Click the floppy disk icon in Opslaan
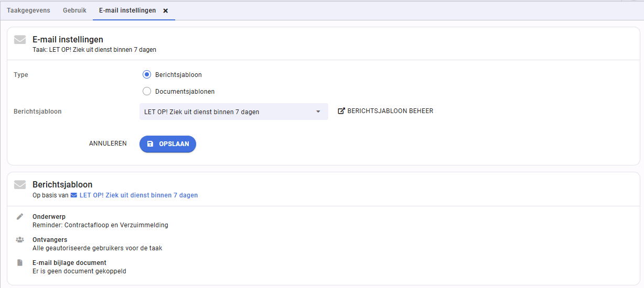The width and height of the screenshot is (644, 288). [151, 144]
